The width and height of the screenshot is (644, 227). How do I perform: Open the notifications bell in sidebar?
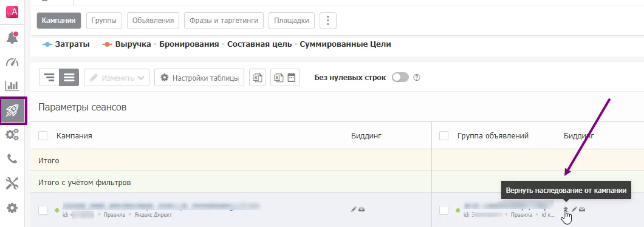point(12,38)
